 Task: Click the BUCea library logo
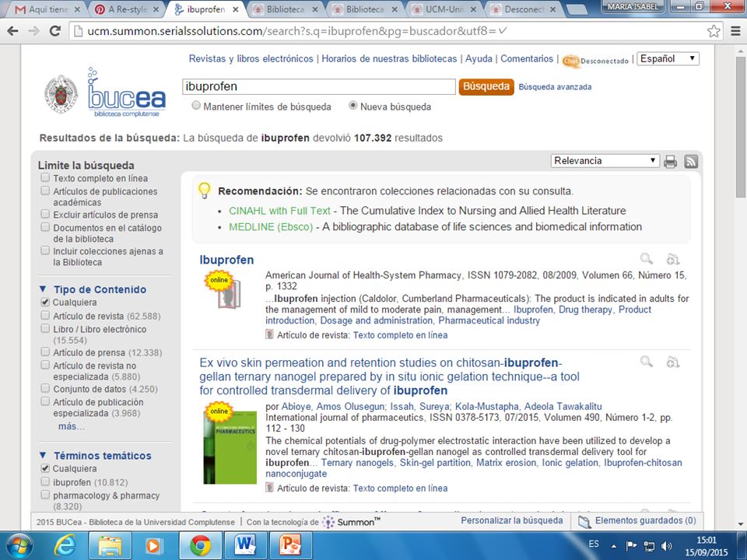127,93
